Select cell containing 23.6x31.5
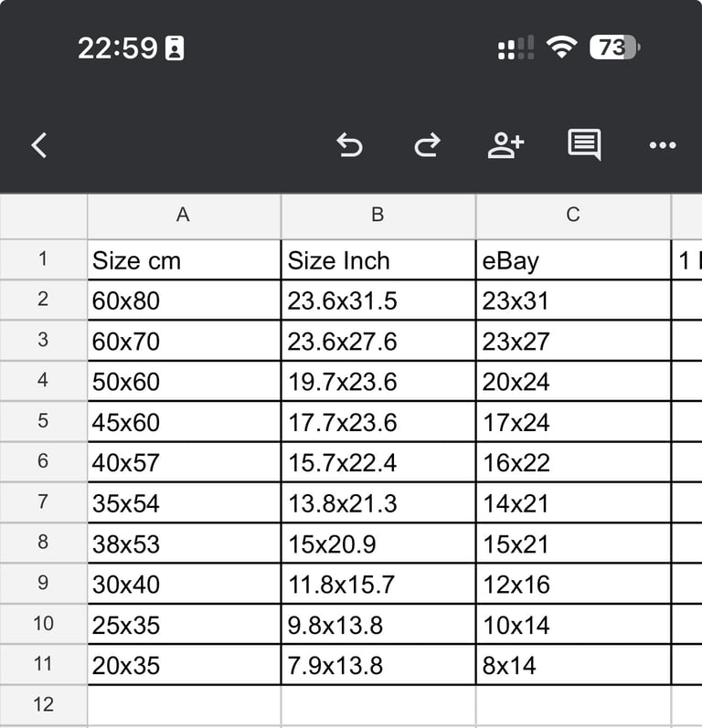Screen dimensions: 702x728 (378, 301)
